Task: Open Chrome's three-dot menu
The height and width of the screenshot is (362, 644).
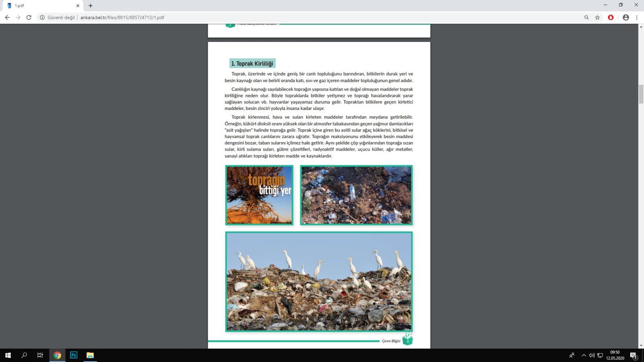Action: tap(637, 17)
